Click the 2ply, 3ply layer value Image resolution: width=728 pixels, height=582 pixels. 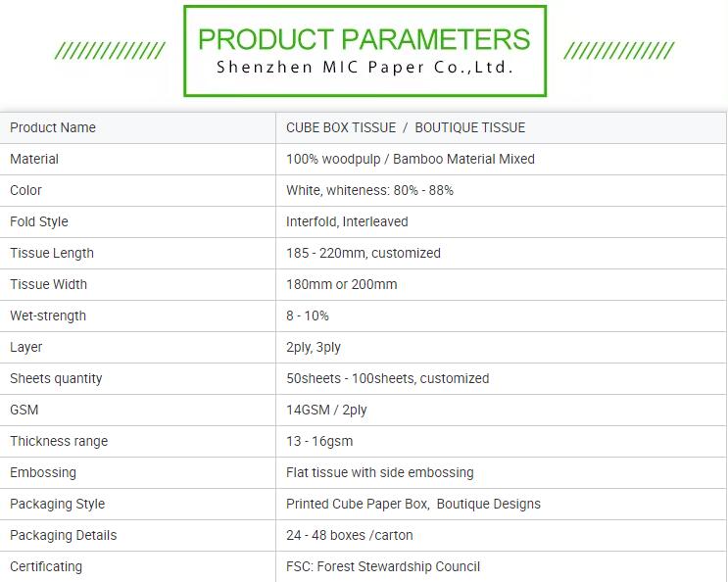pos(314,347)
